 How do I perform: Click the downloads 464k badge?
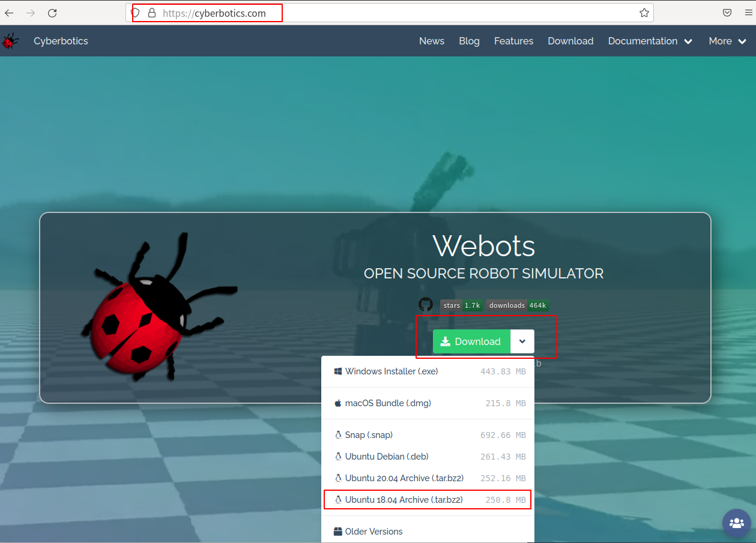pos(518,305)
